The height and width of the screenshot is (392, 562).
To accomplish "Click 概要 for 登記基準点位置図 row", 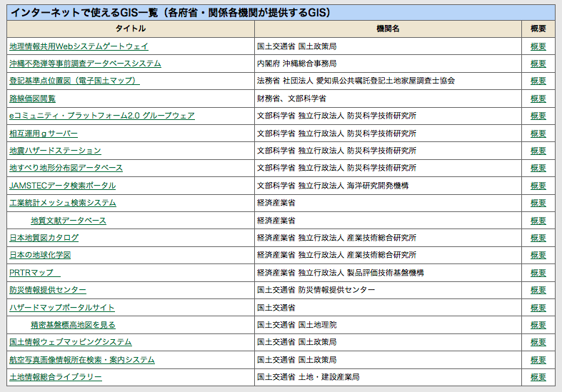I will click(x=538, y=81).
